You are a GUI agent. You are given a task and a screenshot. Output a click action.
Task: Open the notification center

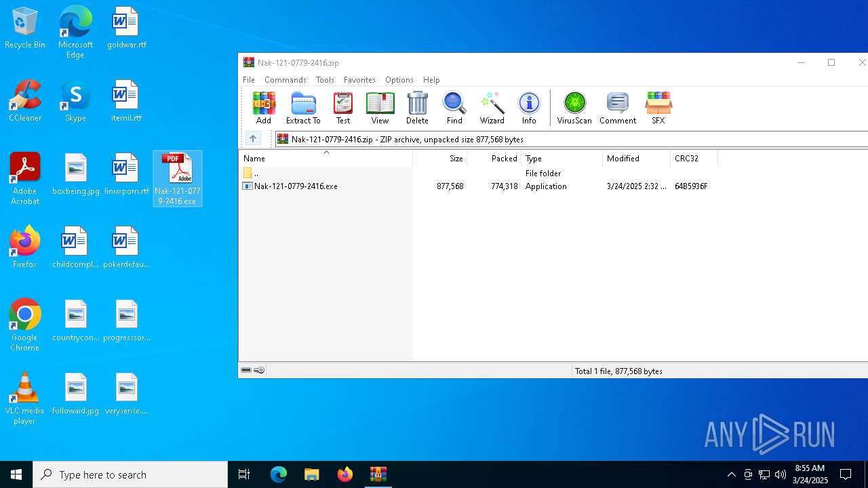tap(846, 474)
